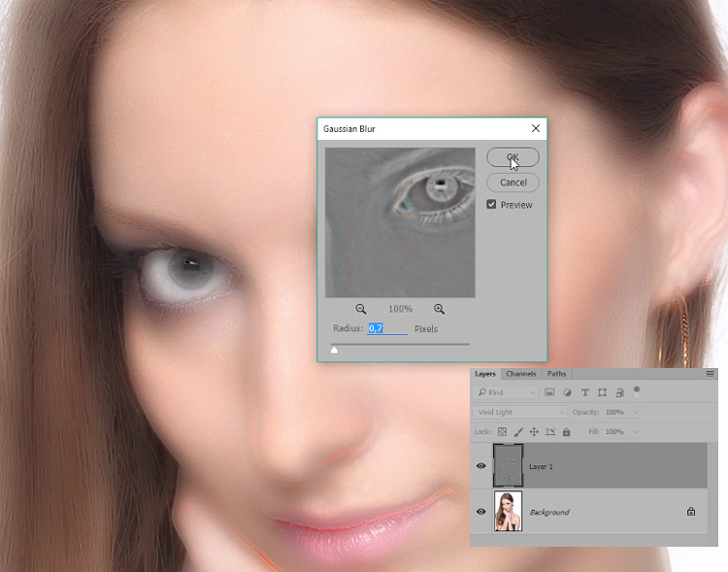Lock image pixels with brush icon
Viewport: 728px width, 572px height.
click(x=518, y=432)
